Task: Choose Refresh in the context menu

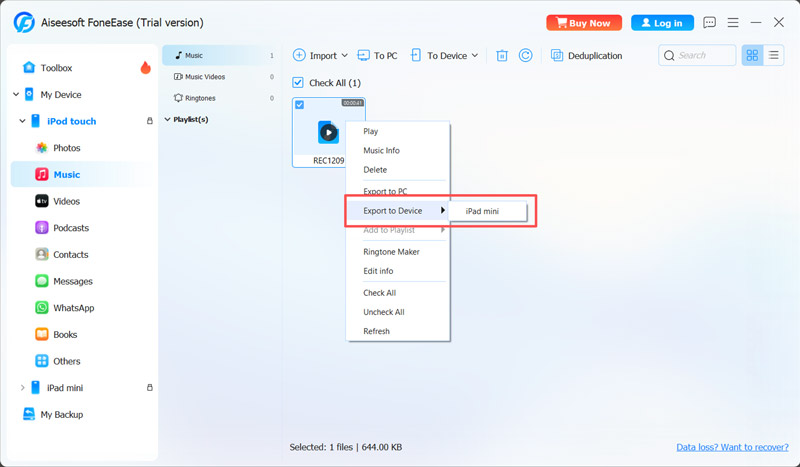Action: (x=377, y=331)
